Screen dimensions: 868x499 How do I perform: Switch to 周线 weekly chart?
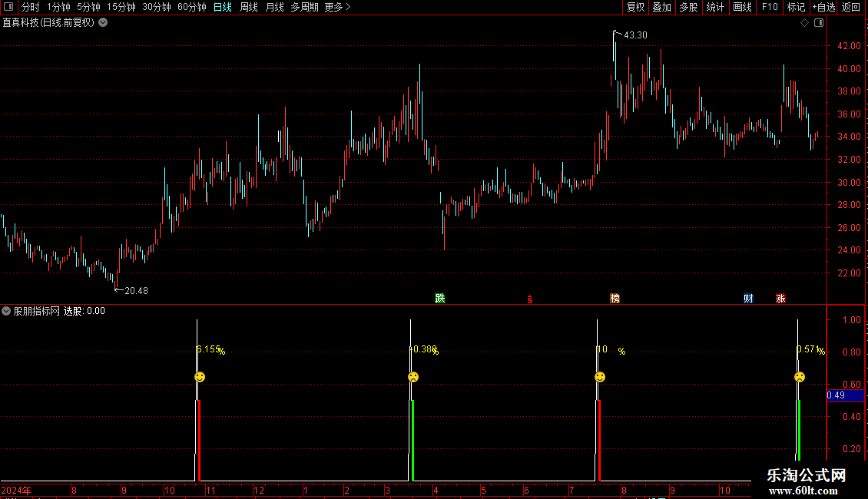click(249, 7)
